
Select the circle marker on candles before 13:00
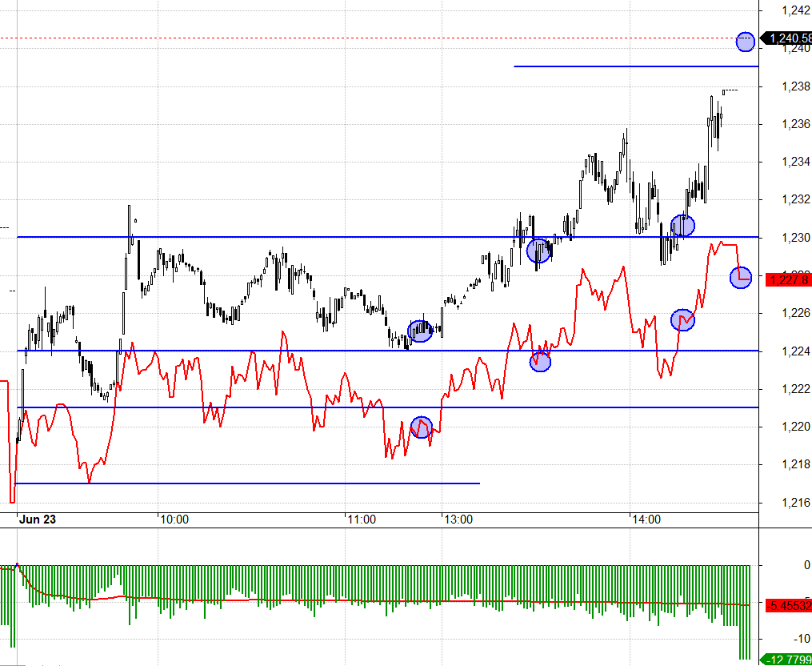tap(420, 331)
